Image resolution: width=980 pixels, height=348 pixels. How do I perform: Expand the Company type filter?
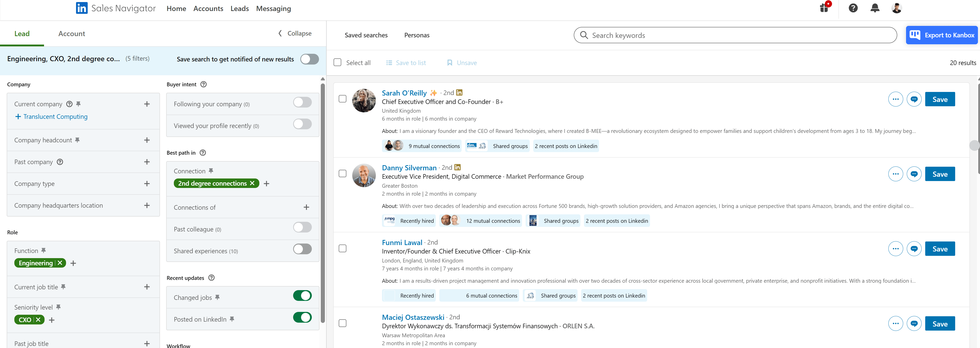point(147,184)
